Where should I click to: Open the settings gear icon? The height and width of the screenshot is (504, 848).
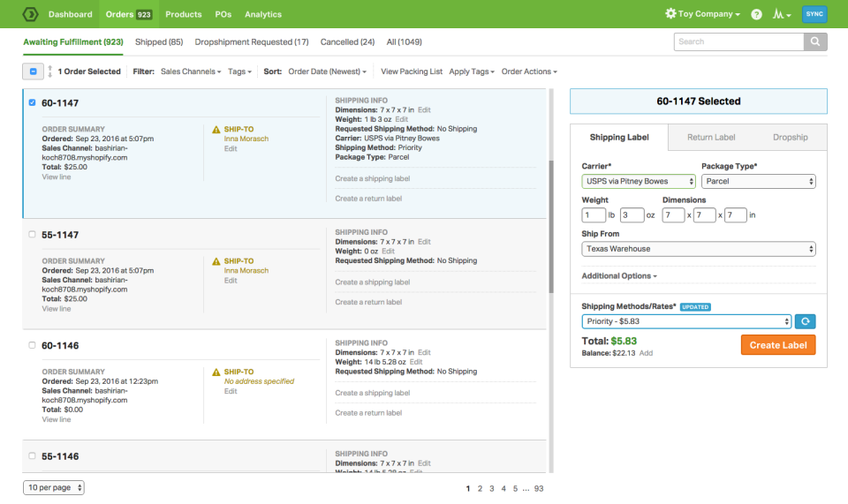[670, 13]
